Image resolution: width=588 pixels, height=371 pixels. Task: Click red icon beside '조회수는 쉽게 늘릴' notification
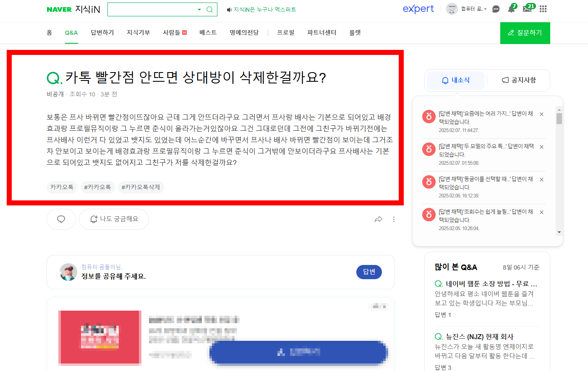tap(429, 215)
